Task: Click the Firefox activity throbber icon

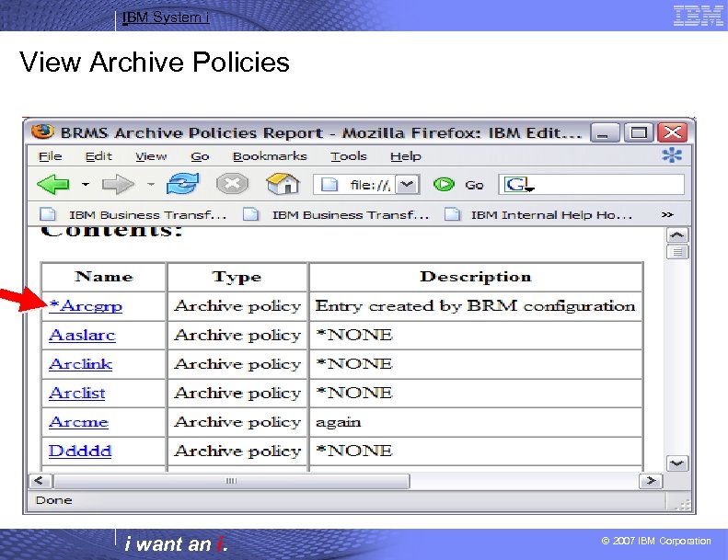Action: pyautogui.click(x=672, y=155)
